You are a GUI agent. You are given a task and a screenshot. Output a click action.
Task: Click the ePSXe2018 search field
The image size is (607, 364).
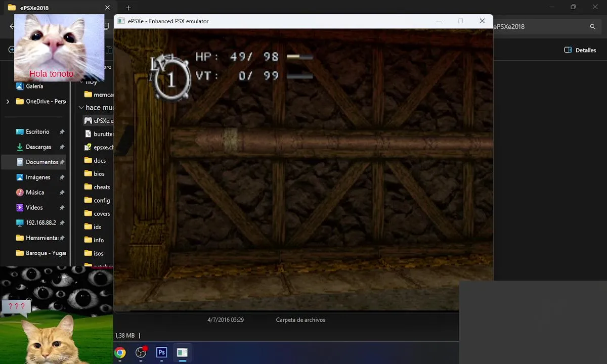[x=546, y=27]
